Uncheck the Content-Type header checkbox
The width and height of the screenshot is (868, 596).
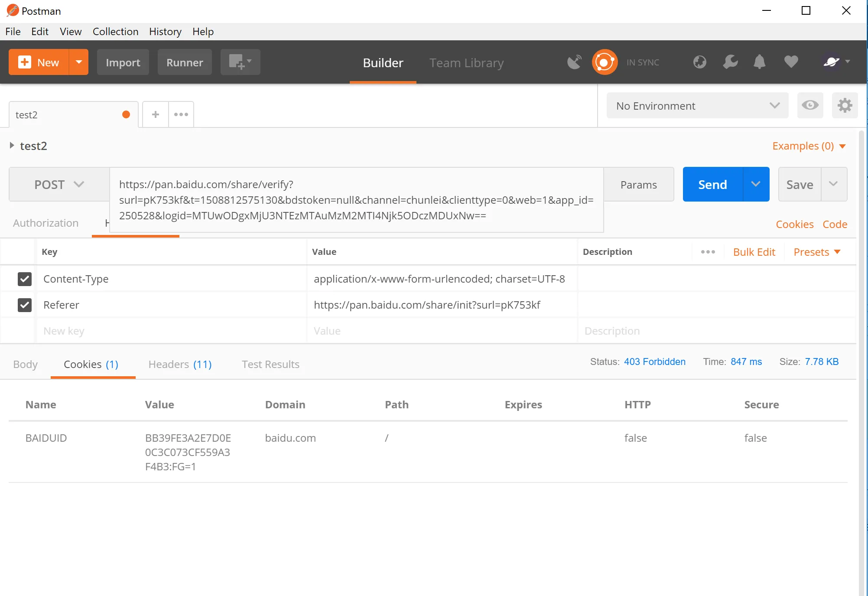(25, 279)
